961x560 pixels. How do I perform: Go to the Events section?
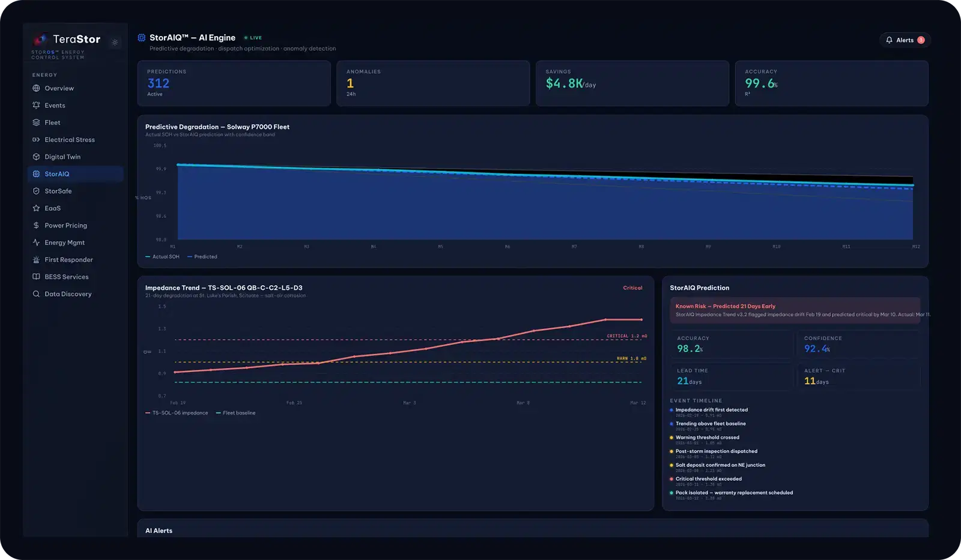(x=76, y=106)
